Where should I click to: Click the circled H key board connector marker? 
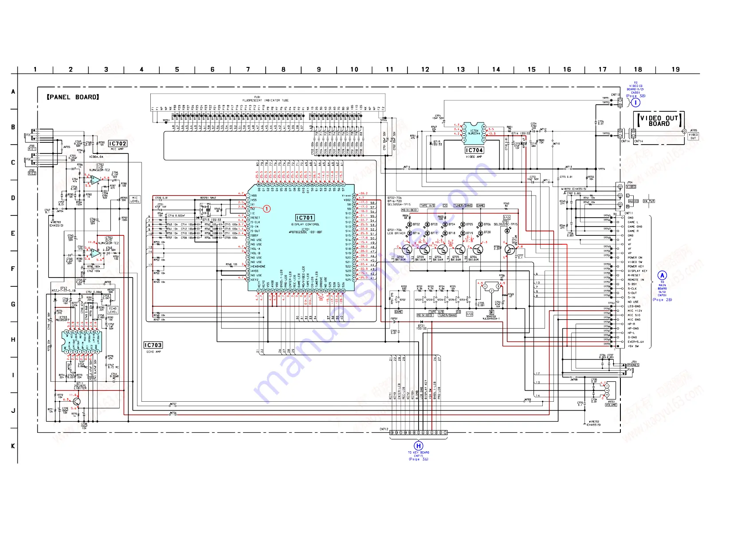418,446
